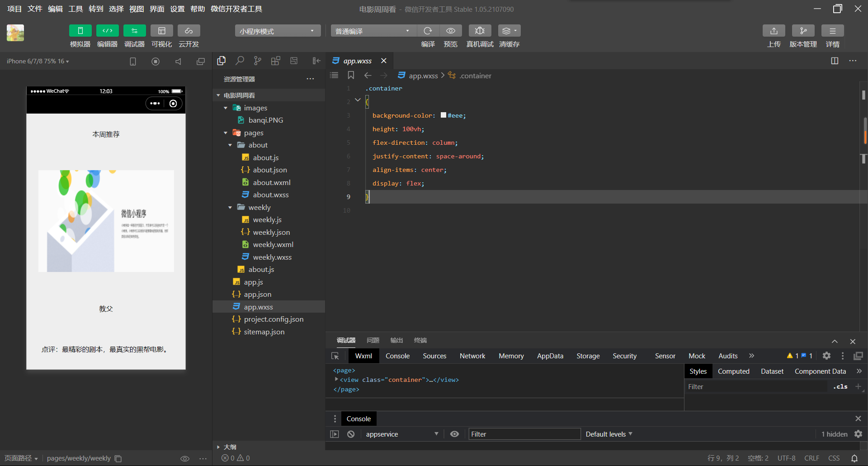Image resolution: width=868 pixels, height=466 pixels.
Task: Open the 普通编译 compile mode dropdown
Action: coord(373,31)
